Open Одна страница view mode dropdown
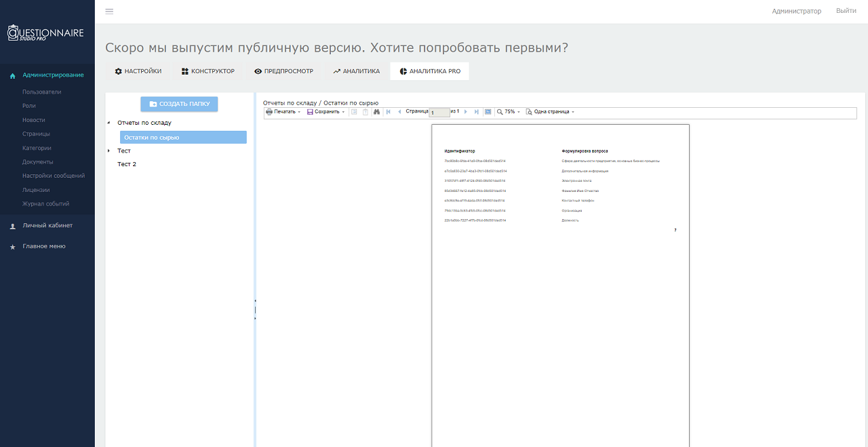This screenshot has height=447, width=868. [x=550, y=112]
